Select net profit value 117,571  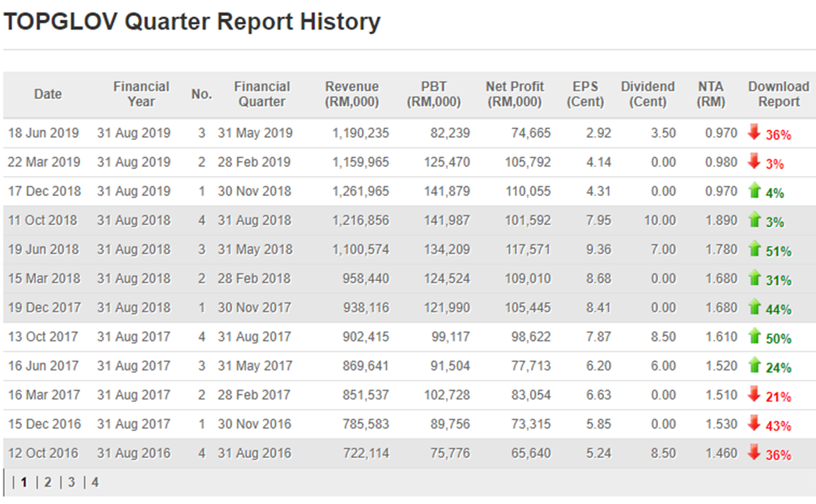(x=527, y=249)
